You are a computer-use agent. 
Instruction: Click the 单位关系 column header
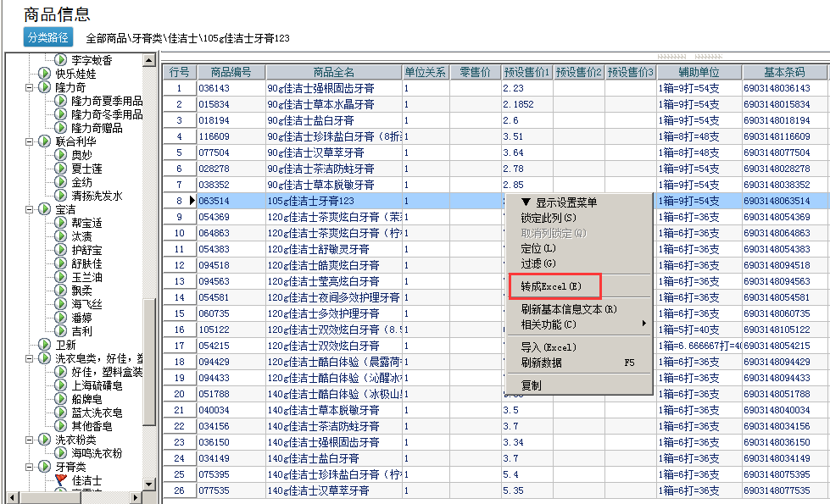[426, 73]
